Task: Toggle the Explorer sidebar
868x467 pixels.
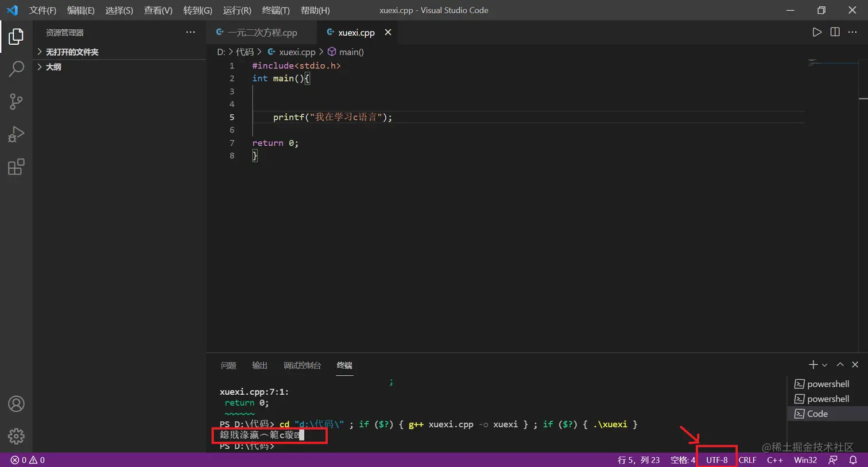Action: [15, 36]
